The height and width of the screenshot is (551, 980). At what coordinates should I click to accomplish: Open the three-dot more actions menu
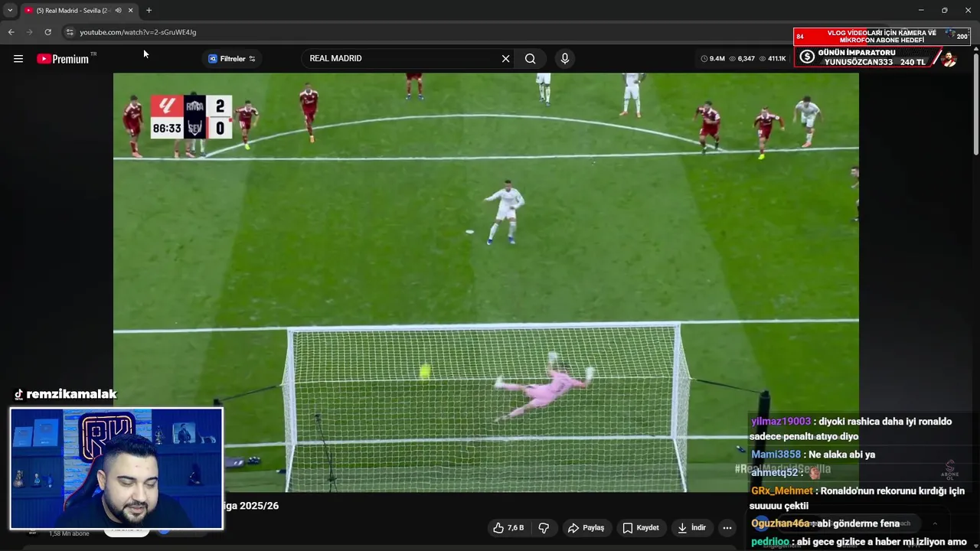pyautogui.click(x=727, y=528)
